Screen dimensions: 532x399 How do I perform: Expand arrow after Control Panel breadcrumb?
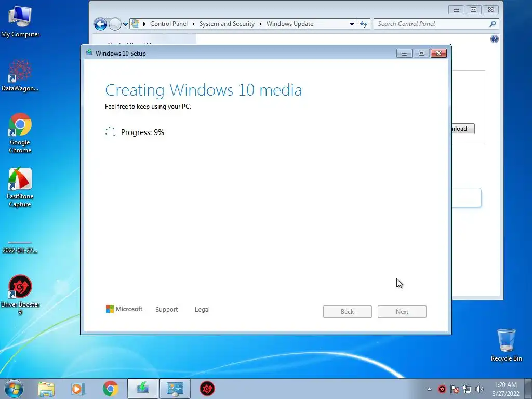coord(193,24)
